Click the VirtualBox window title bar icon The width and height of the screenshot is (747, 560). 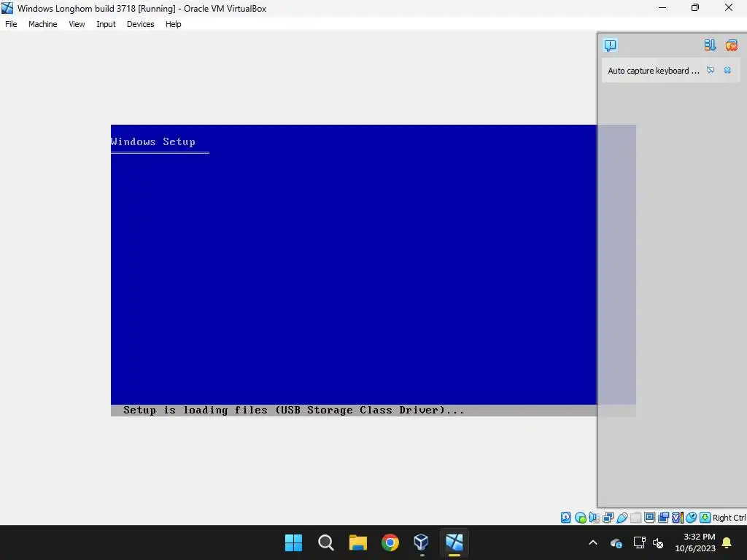click(7, 8)
